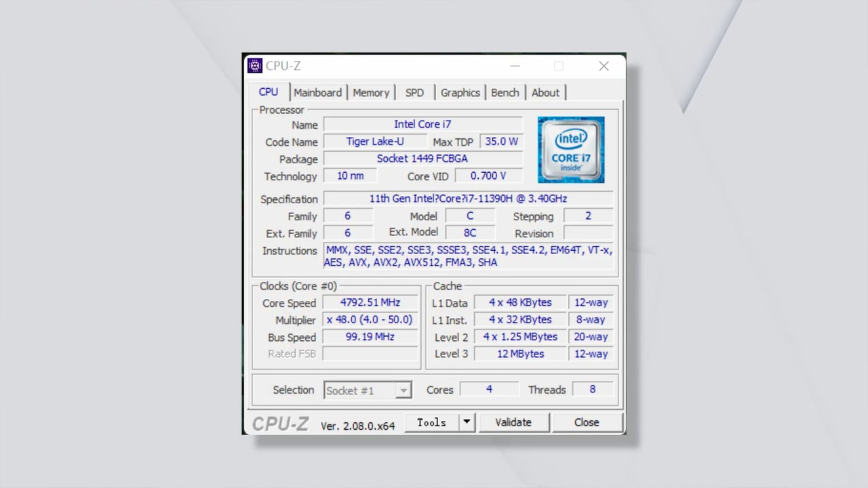Viewport: 868px width, 488px height.
Task: Open the About tab
Action: [545, 93]
